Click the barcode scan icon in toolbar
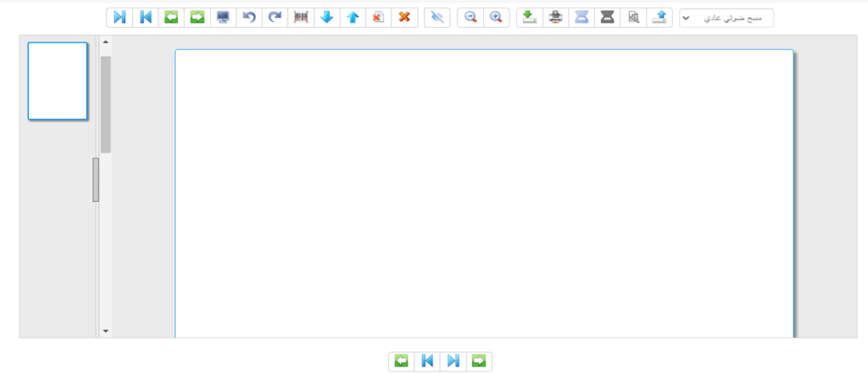Viewport: 868px width, 374px height. (301, 17)
